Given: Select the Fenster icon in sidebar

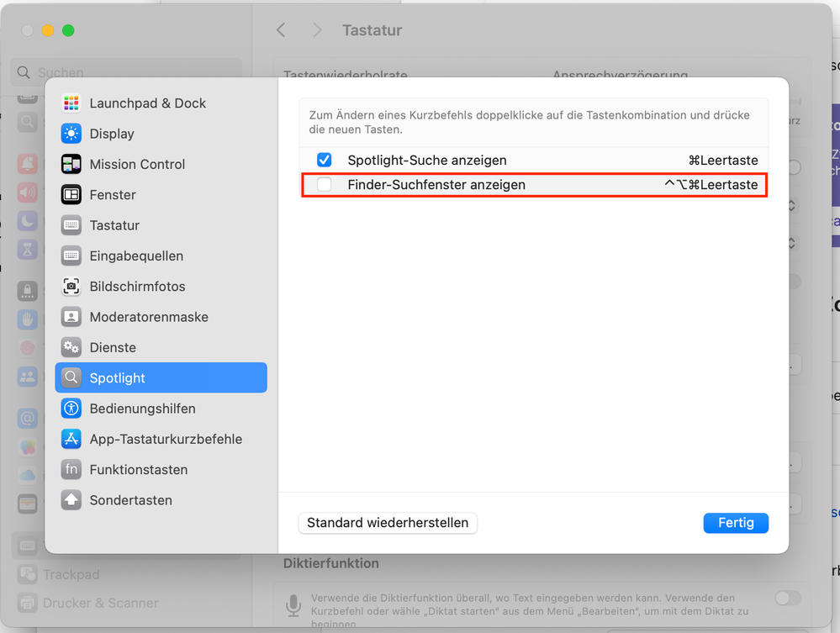Looking at the screenshot, I should [71, 195].
